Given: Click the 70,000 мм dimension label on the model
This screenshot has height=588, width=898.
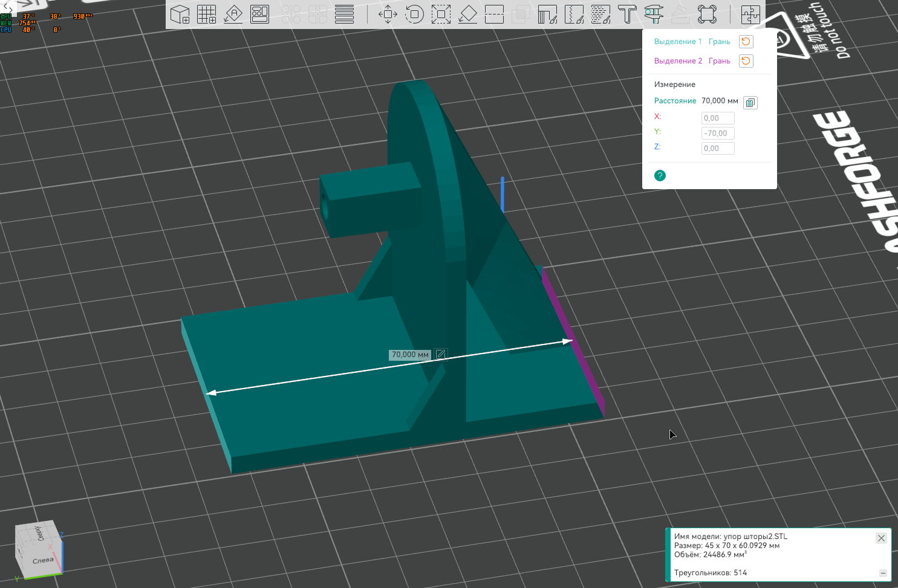Looking at the screenshot, I should click(x=410, y=355).
